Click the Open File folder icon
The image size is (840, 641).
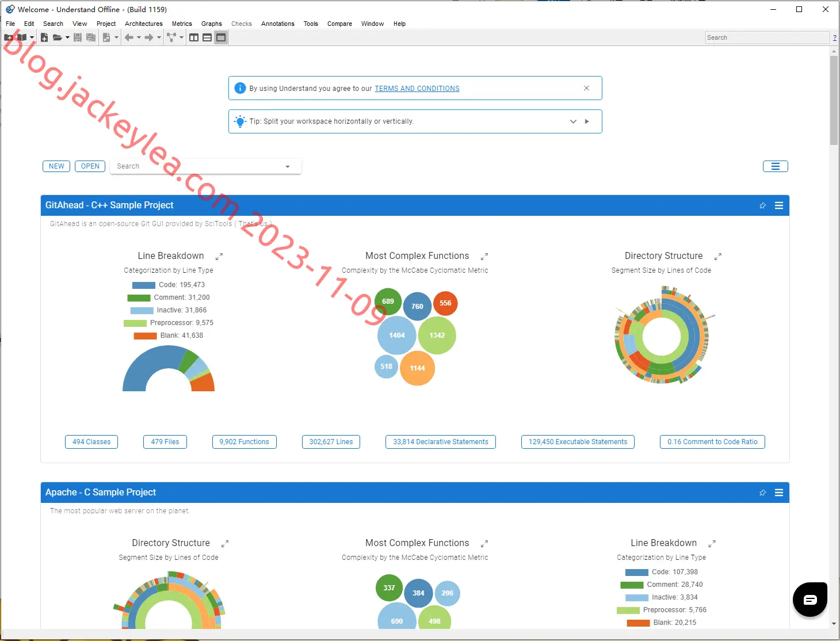[x=58, y=37]
